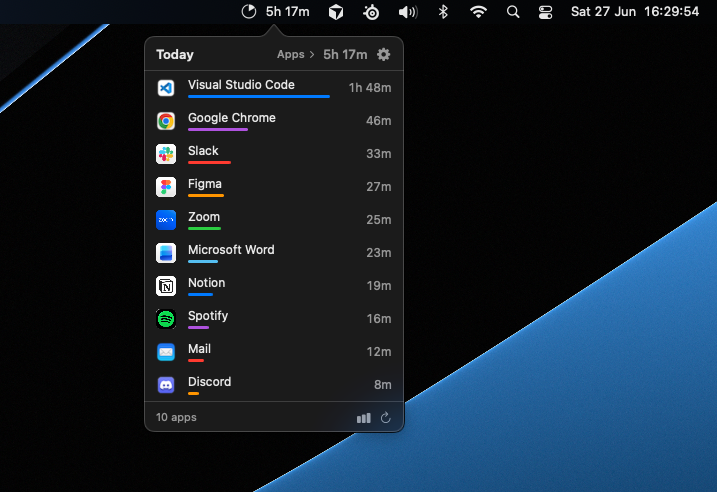Click the 23m duration value
The height and width of the screenshot is (492, 717).
pos(379,253)
